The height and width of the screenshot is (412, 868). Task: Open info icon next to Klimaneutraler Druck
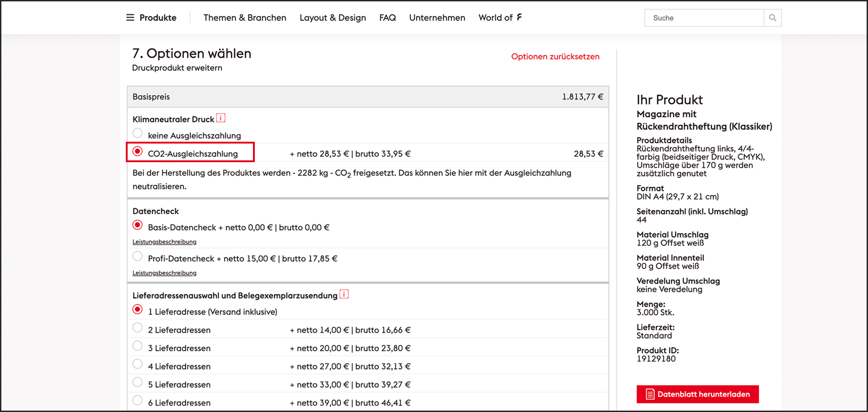coord(221,118)
